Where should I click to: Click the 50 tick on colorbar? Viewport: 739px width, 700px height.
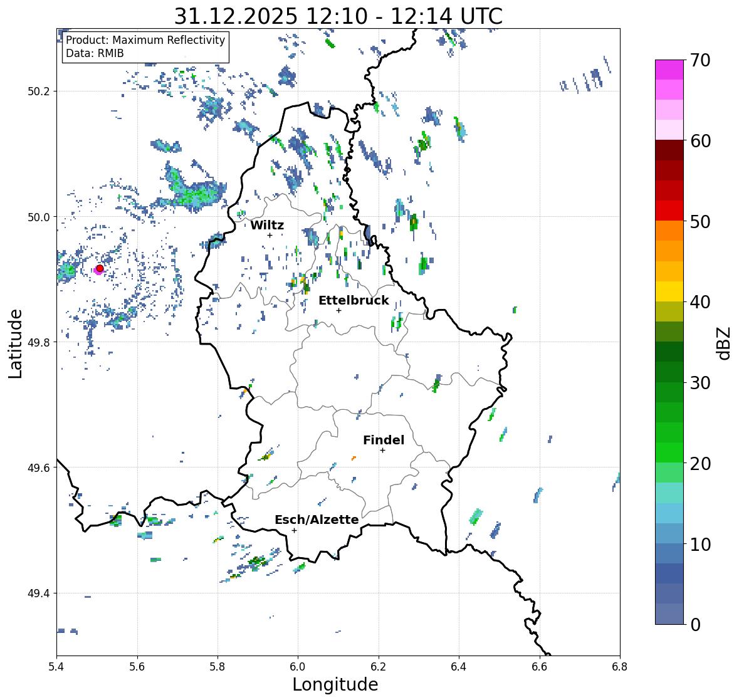[x=700, y=221]
